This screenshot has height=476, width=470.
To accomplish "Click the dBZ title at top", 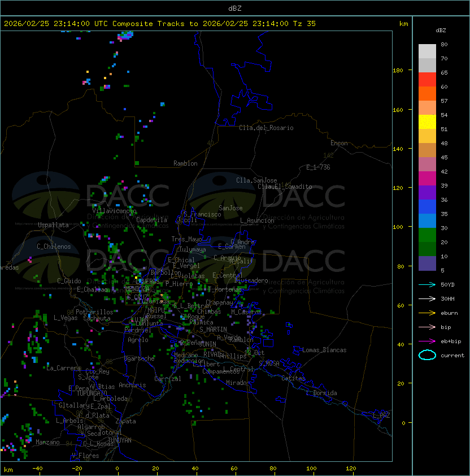I will (x=235, y=8).
